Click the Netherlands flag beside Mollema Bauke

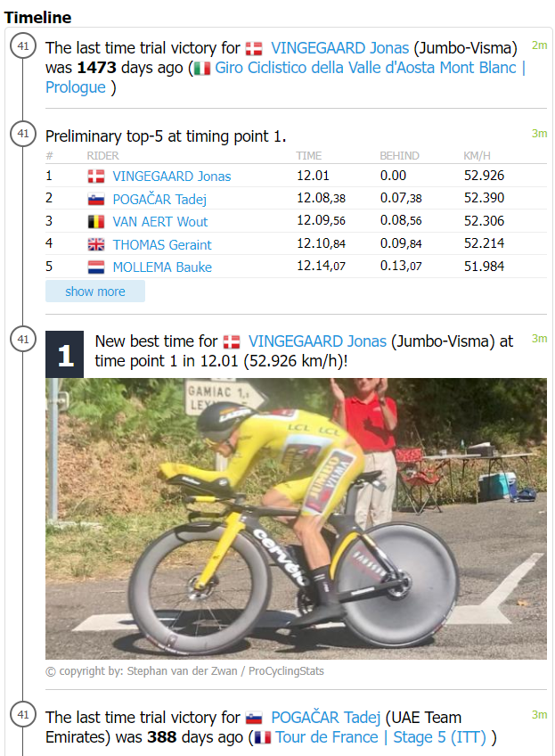coord(96,267)
